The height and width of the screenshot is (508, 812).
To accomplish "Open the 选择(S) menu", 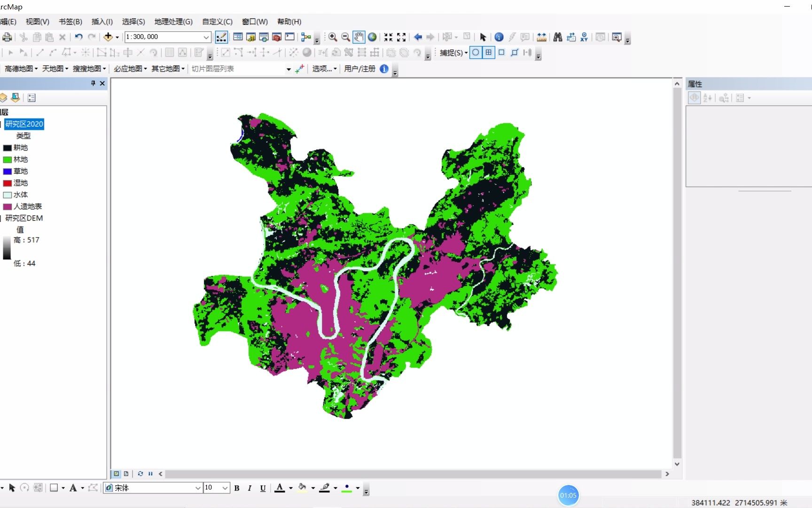I will [133, 22].
